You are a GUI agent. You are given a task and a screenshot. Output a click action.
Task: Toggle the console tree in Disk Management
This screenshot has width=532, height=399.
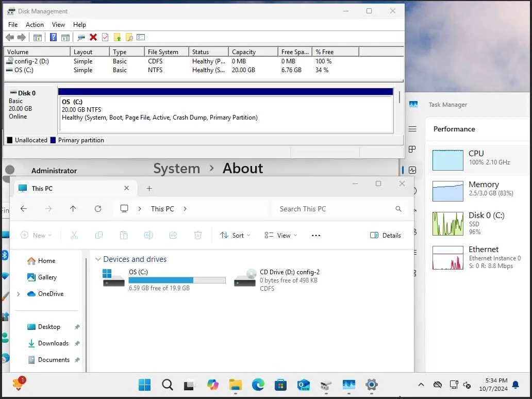(37, 37)
